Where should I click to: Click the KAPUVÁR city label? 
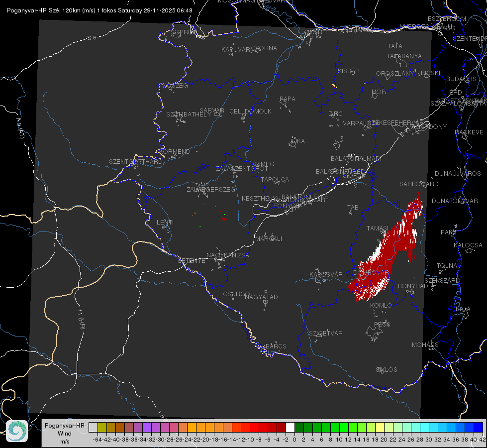click(236, 50)
